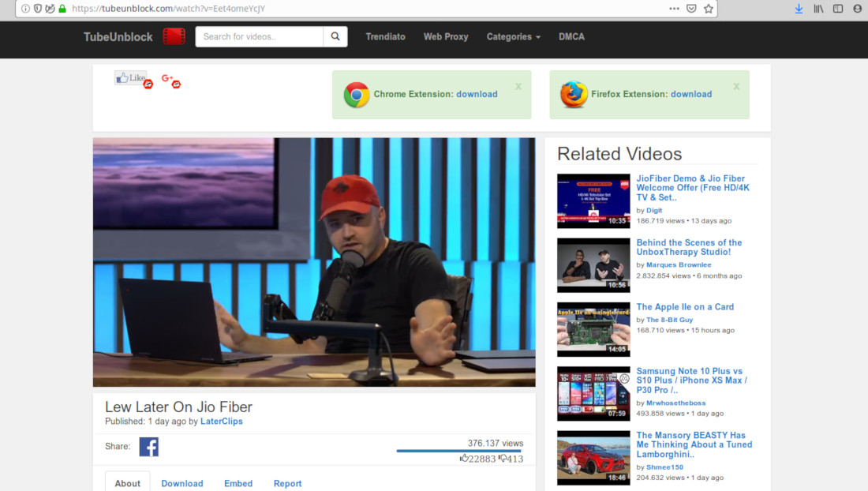The height and width of the screenshot is (491, 868).
Task: Click the thumbs-down dislikes count icon
Action: (x=502, y=459)
